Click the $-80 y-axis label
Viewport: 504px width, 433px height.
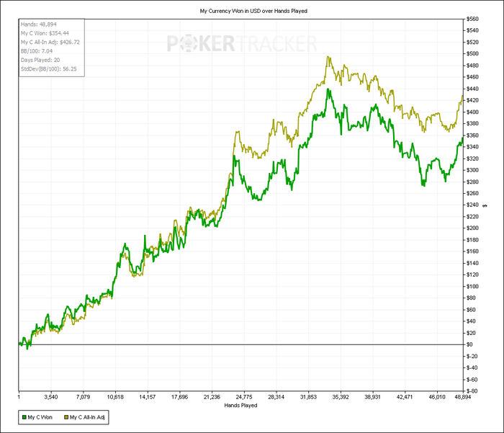pos(472,391)
